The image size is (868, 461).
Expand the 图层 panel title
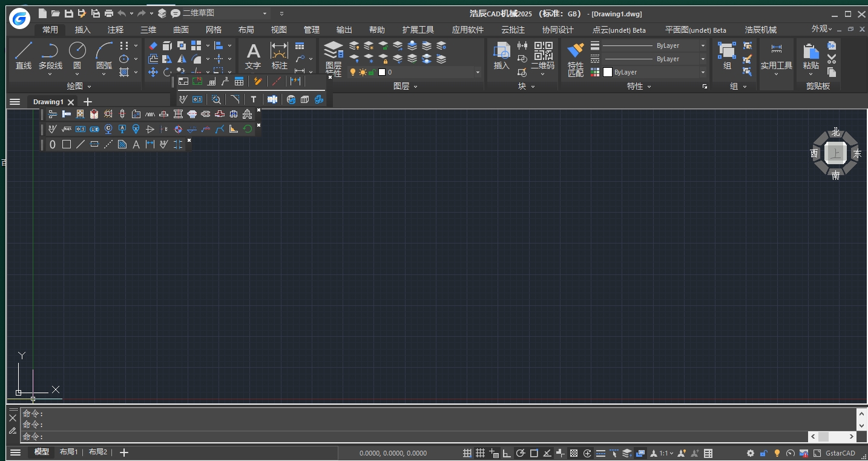point(405,87)
